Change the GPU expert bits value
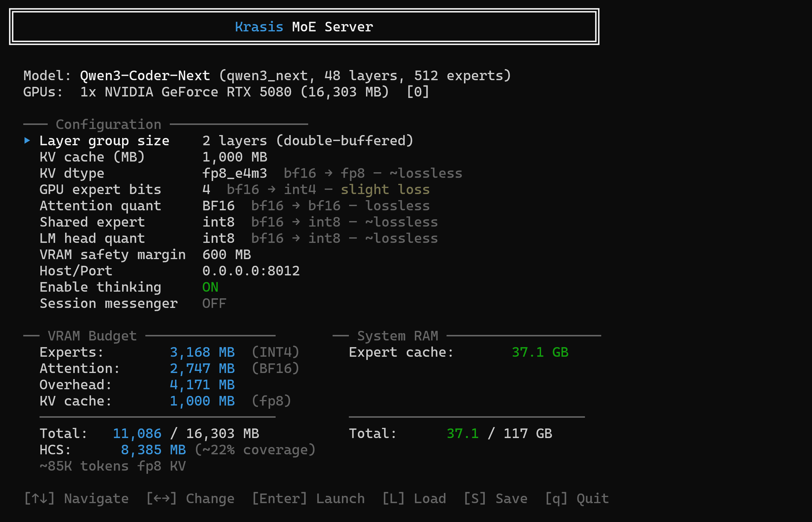Image resolution: width=812 pixels, height=522 pixels. pos(100,189)
